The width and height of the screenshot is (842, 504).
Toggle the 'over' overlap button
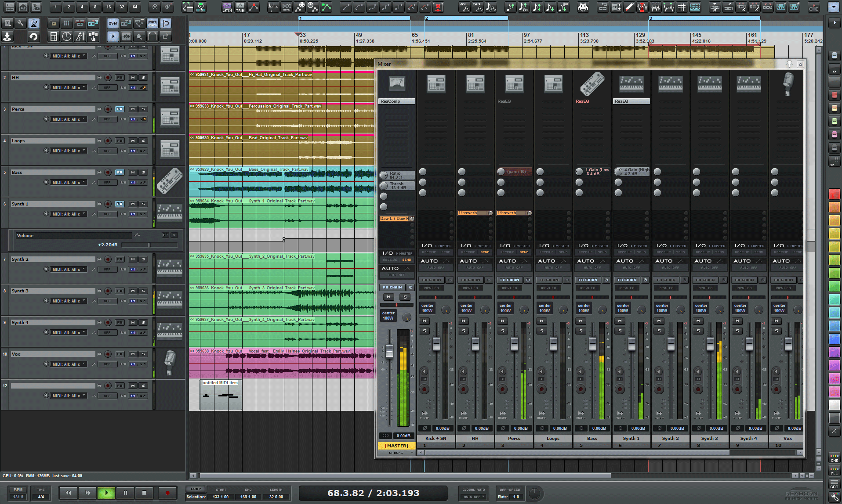113,23
